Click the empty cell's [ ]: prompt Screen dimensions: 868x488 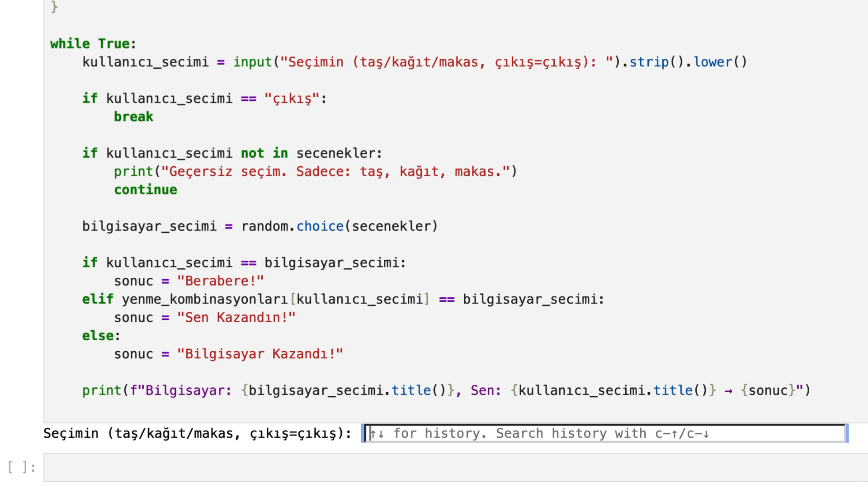22,467
